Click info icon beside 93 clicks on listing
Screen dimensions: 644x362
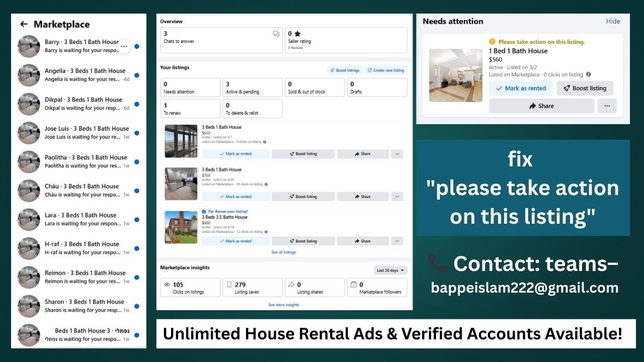[x=265, y=184]
